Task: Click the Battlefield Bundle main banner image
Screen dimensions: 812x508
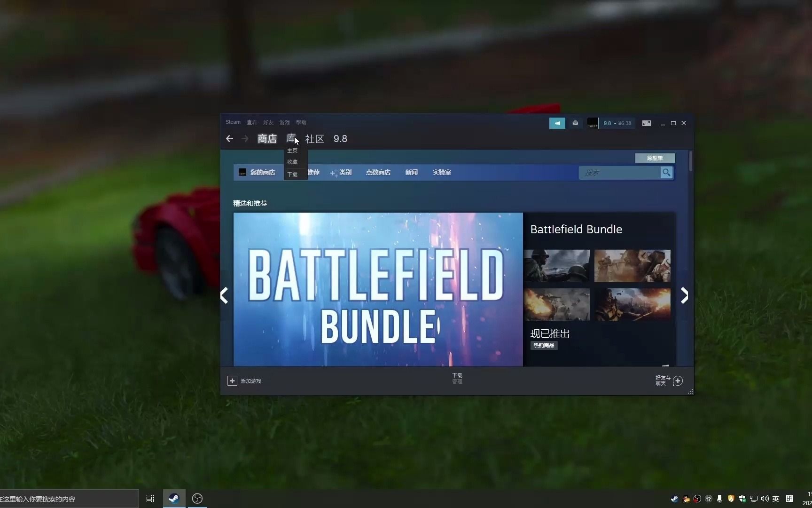Action: 378,289
